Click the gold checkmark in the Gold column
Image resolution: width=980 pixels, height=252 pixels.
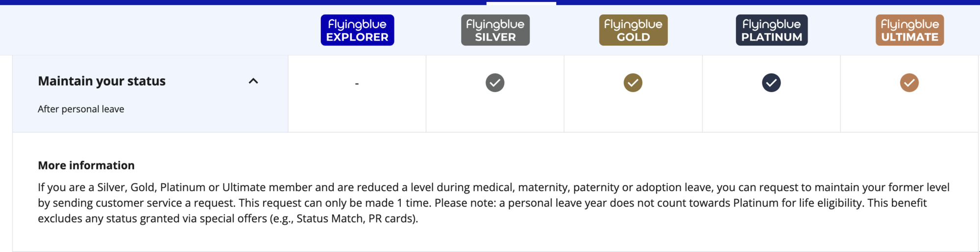click(633, 83)
